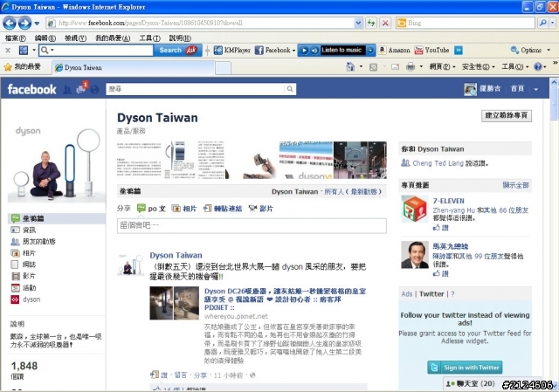Open the 工具(T) menu
This screenshot has height=392, width=559.
[149, 38]
